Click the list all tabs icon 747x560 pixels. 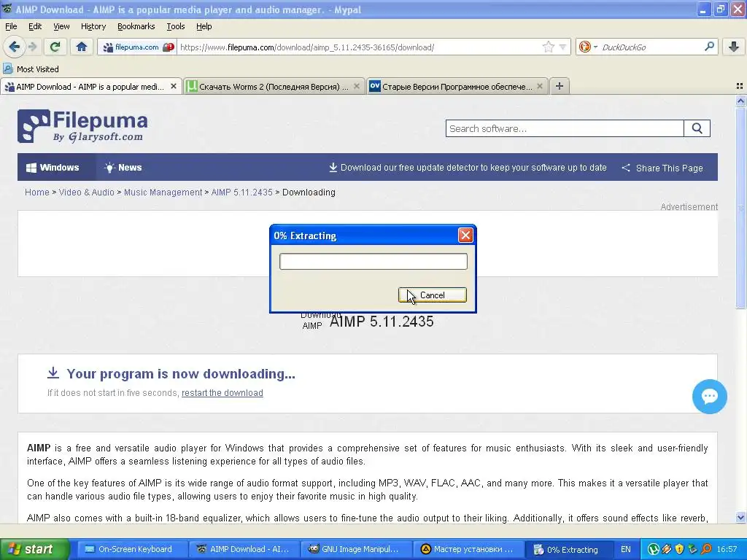pos(740,86)
